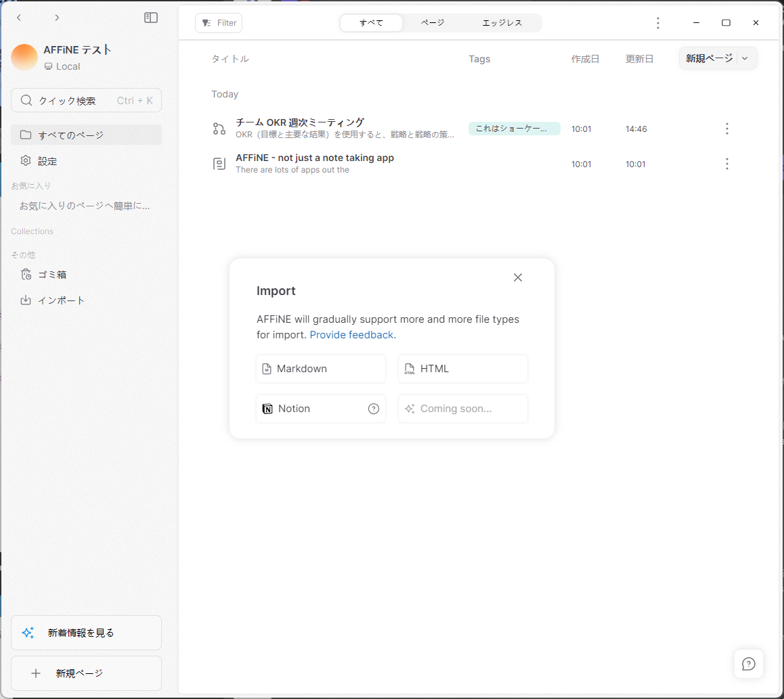Go forward with the right arrow

pyautogui.click(x=57, y=18)
